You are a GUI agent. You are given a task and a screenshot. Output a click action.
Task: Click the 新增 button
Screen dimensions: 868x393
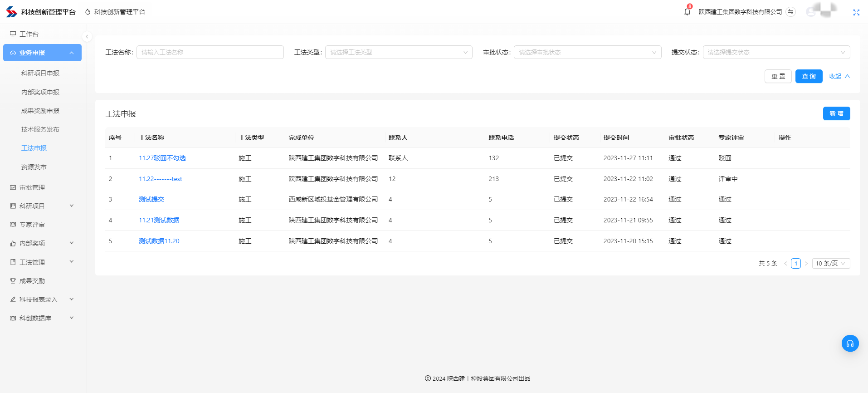tap(836, 113)
